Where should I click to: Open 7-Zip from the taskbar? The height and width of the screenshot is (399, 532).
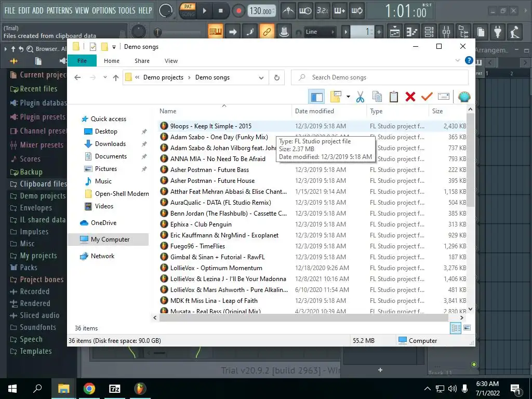(x=114, y=389)
